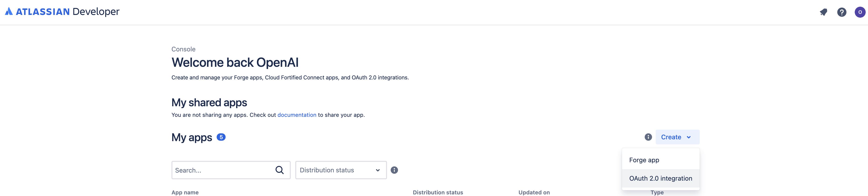Click the Updated on column header
The width and height of the screenshot is (868, 196).
(534, 192)
